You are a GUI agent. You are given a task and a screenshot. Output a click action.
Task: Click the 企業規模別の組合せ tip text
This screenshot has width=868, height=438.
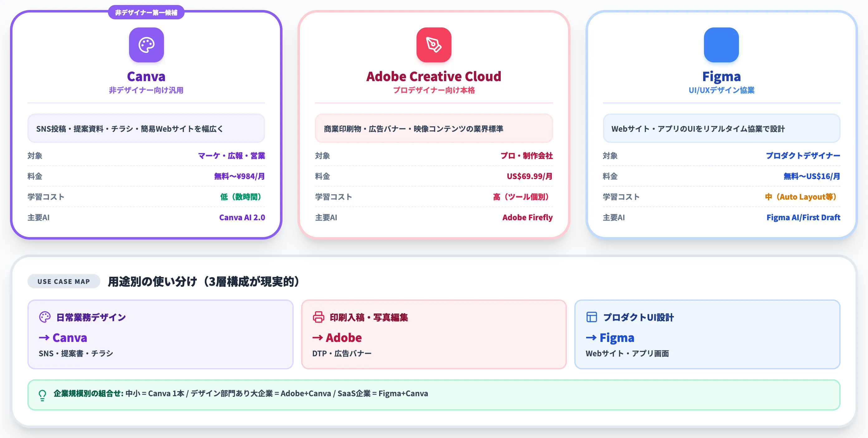coord(241,393)
